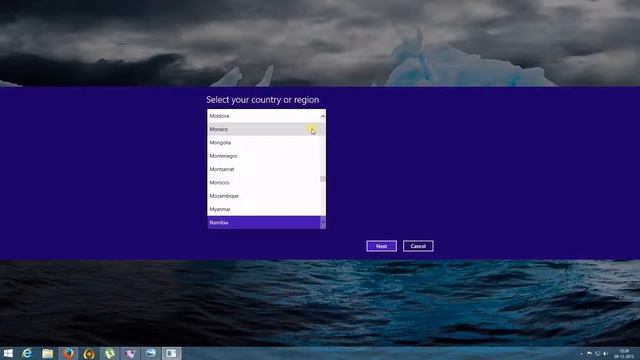
Task: Click the country list scroll-down arrow
Action: (x=323, y=223)
